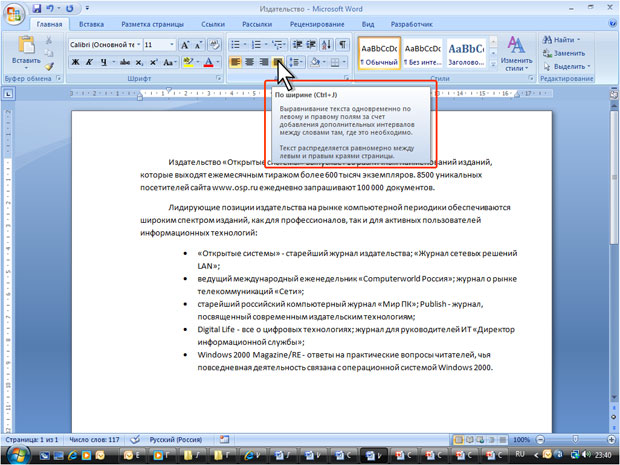Image resolution: width=620 pixels, height=465 pixels.
Task: Sort text with the A-Z sort icon
Action: coord(327,45)
